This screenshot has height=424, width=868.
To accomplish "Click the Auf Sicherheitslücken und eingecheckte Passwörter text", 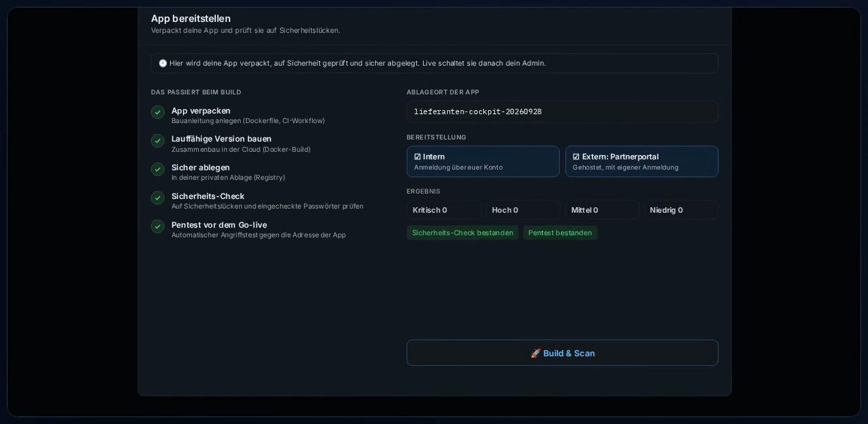I will pos(267,207).
